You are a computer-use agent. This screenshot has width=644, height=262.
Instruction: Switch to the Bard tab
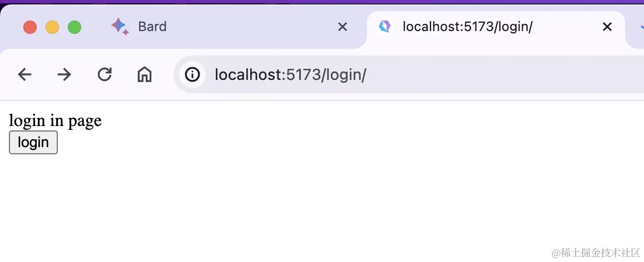[x=152, y=27]
